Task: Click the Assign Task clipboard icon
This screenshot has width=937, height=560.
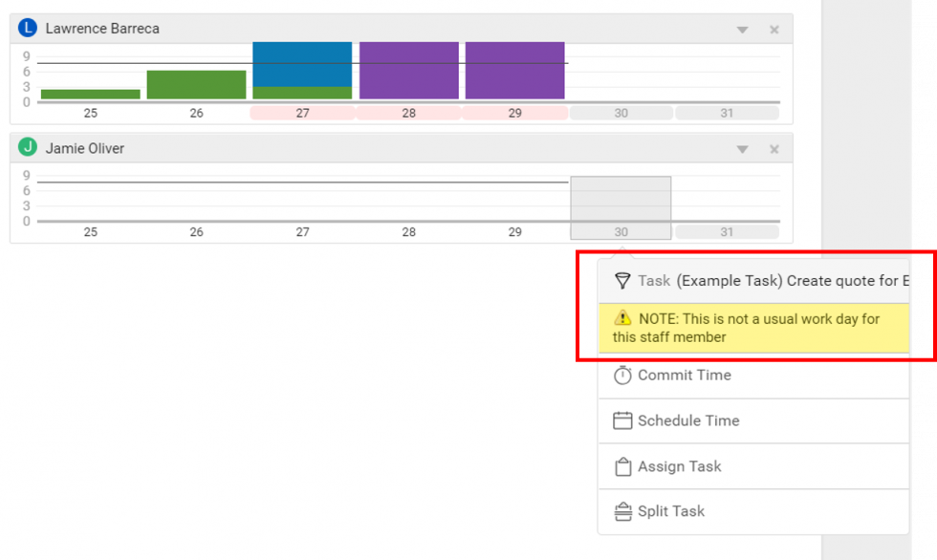Action: point(622,466)
